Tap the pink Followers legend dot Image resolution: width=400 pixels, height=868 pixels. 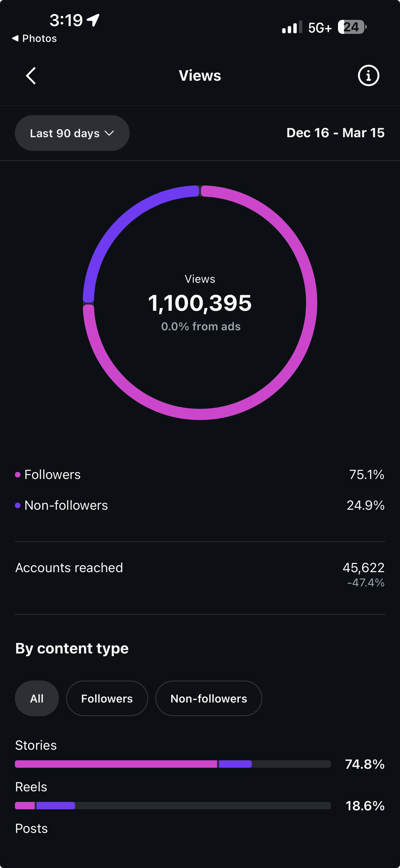point(18,475)
